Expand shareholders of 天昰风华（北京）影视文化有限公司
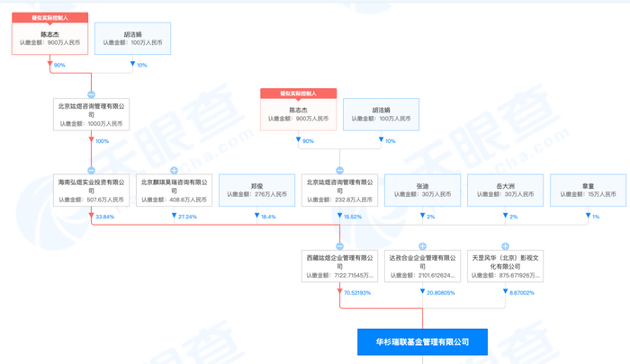Viewport: 630px width, 364px height. (x=505, y=246)
